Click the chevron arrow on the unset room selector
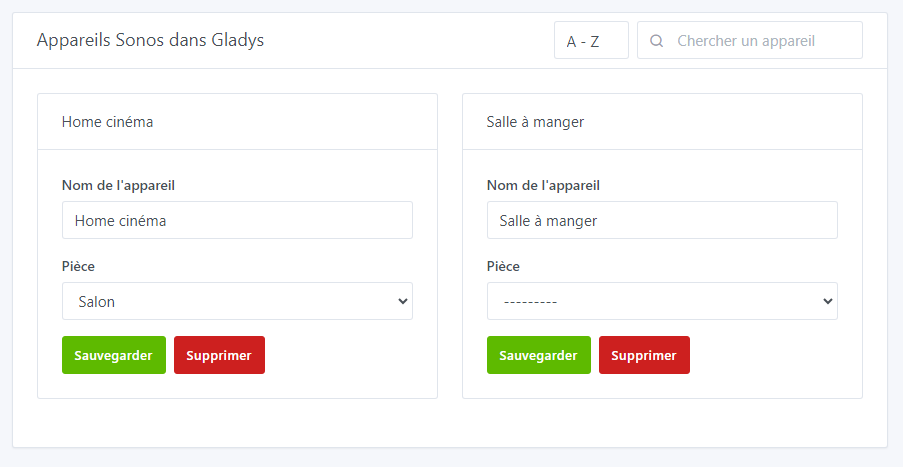The width and height of the screenshot is (903, 467). pyautogui.click(x=827, y=301)
